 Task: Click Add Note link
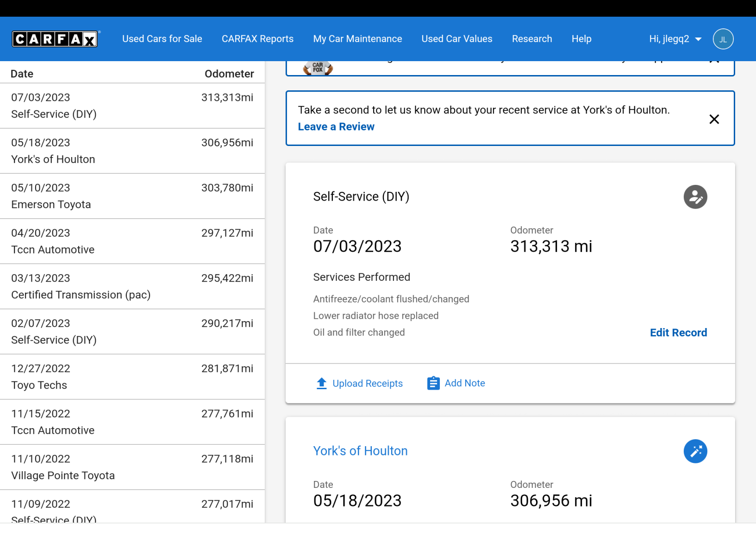pos(465,383)
